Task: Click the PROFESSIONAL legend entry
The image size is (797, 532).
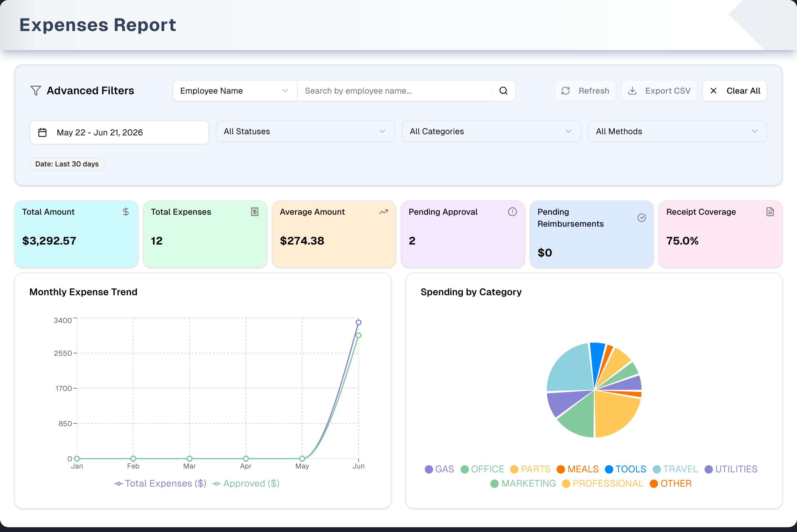Action: tap(603, 483)
